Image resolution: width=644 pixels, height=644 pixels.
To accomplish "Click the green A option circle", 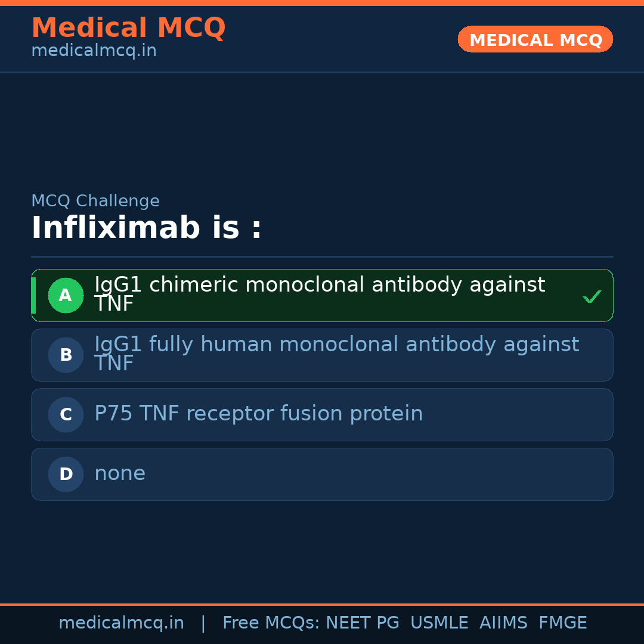I will tap(66, 295).
